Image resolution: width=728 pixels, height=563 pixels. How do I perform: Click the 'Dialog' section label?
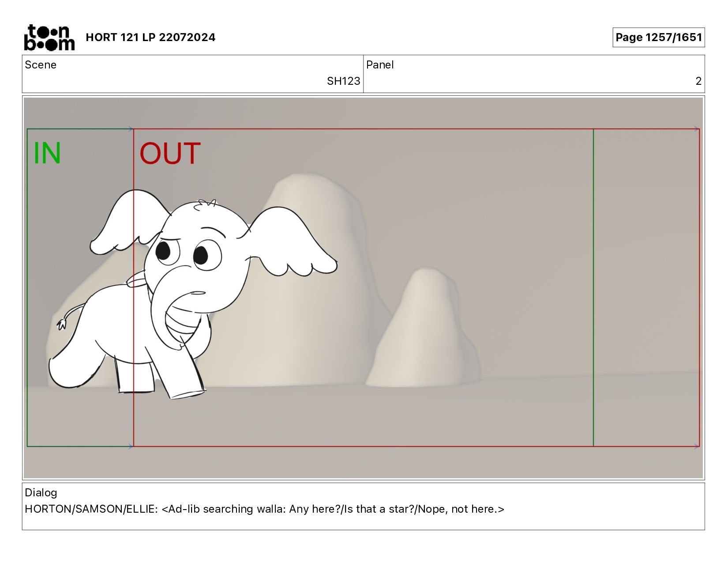[41, 493]
